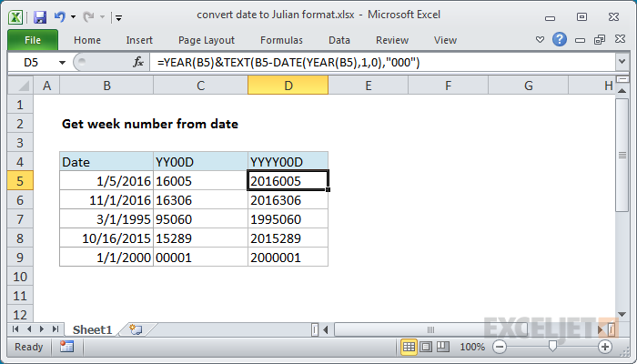Click the vertical scrollbar down arrow
637x364 pixels.
pyautogui.click(x=622, y=314)
